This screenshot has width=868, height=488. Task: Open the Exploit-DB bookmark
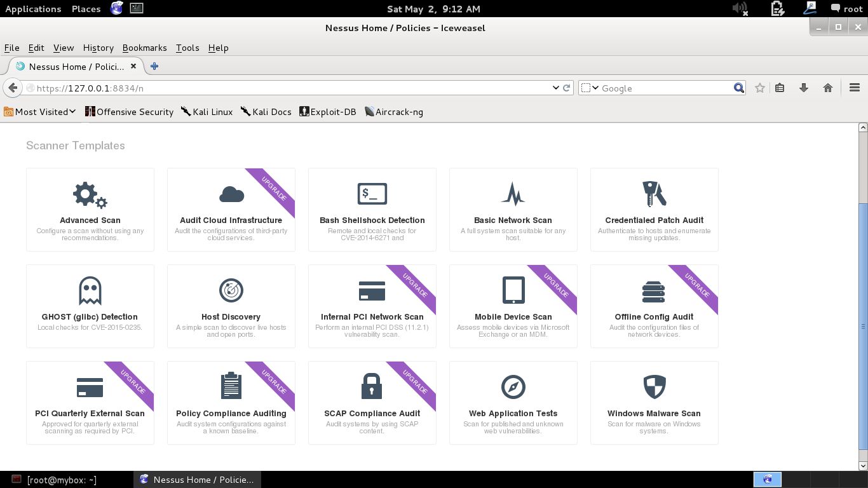point(327,112)
